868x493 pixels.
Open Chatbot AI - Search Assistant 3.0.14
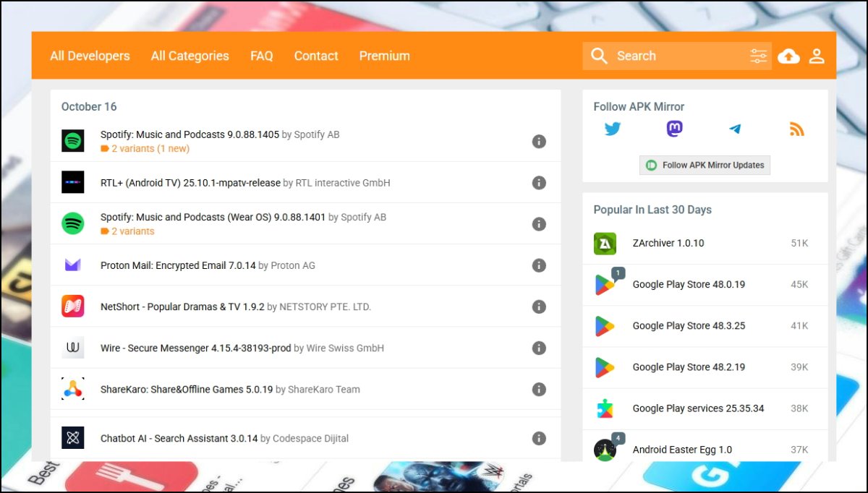pyautogui.click(x=179, y=438)
